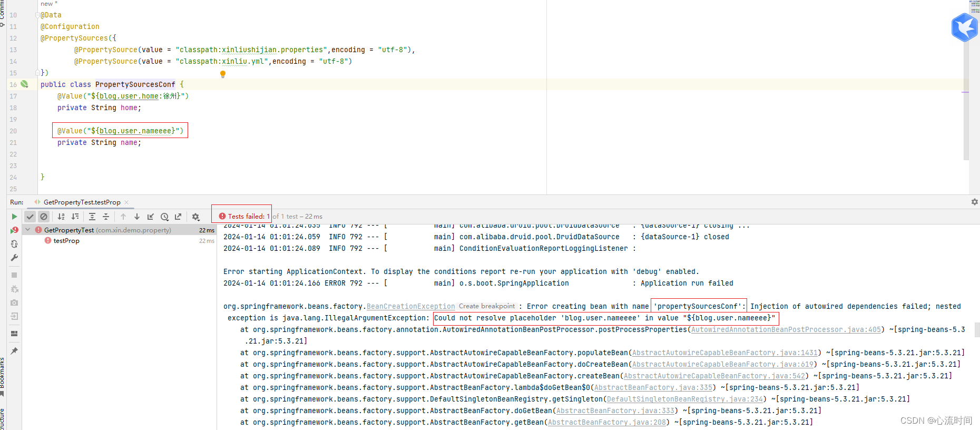This screenshot has height=430, width=980.
Task: Click the blue bird plugin icon
Action: [965, 27]
